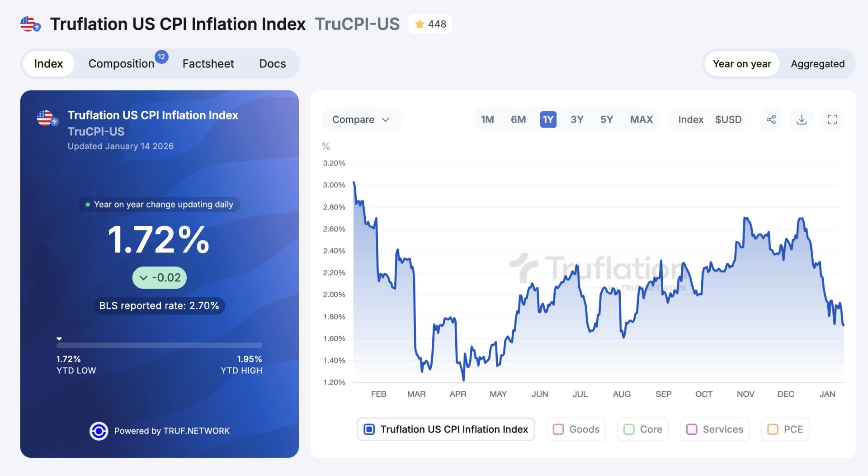Open fullscreen chart view icon
This screenshot has width=868, height=476.
[832, 119]
